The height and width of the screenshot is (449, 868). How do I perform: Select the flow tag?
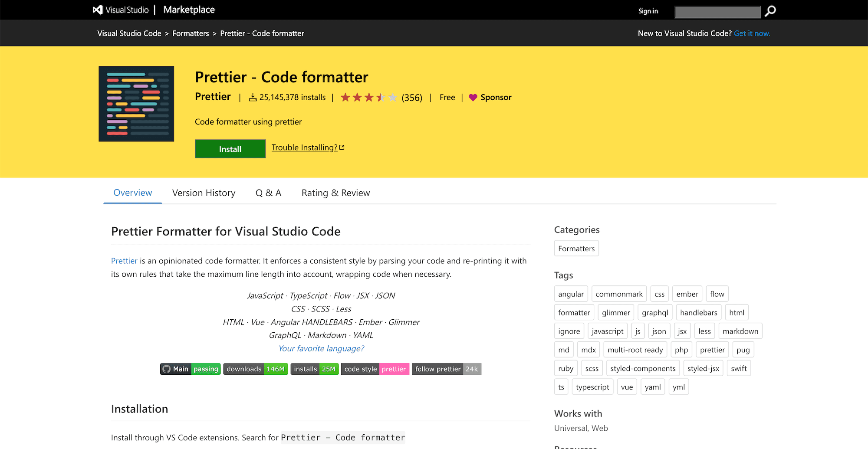click(x=717, y=294)
